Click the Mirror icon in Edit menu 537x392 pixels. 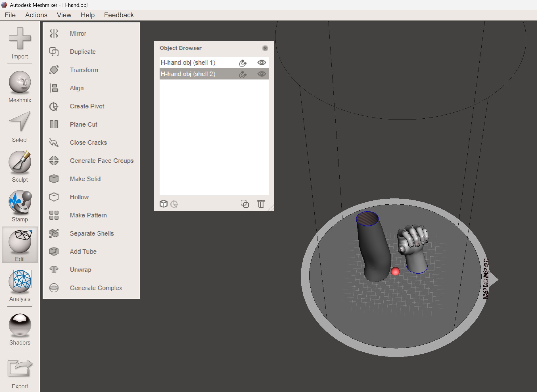pos(54,33)
